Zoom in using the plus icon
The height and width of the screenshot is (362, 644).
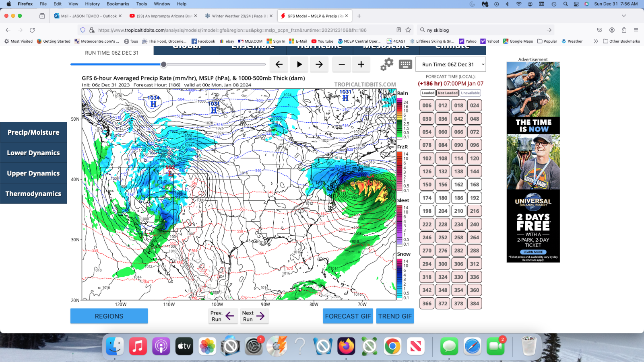click(361, 64)
